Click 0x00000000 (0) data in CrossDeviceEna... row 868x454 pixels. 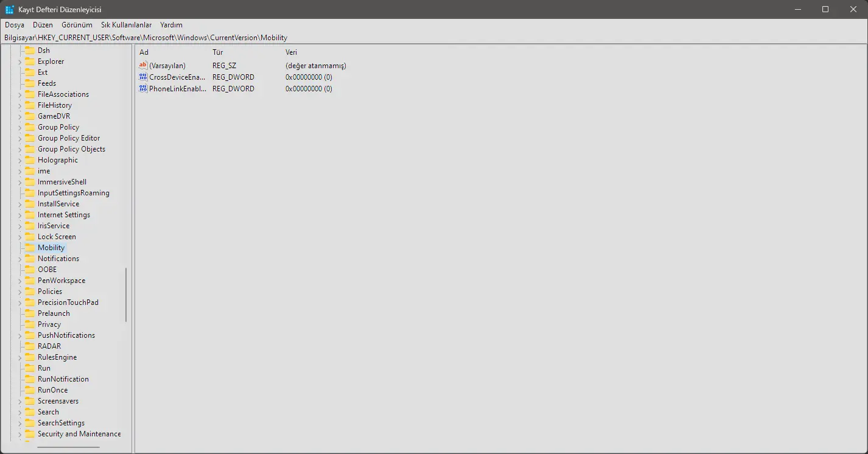309,77
